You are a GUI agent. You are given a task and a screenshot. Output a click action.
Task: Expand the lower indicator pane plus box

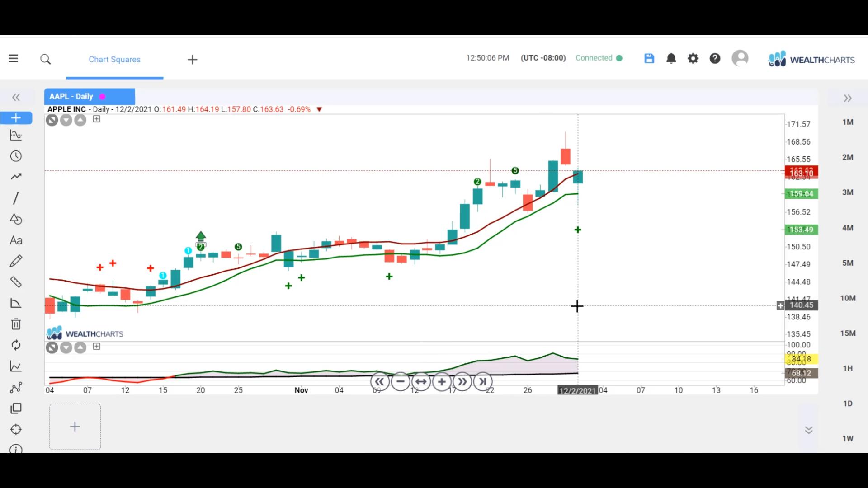tap(96, 346)
